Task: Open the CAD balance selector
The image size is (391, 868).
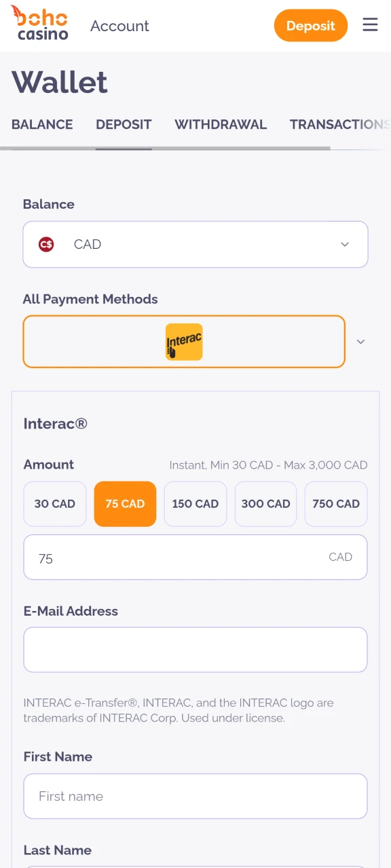Action: tap(195, 244)
